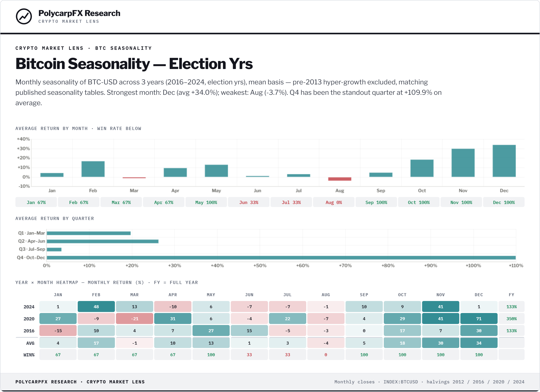Click the Dec 100% win rate chip
The height and width of the screenshot is (392, 540).
(x=504, y=202)
